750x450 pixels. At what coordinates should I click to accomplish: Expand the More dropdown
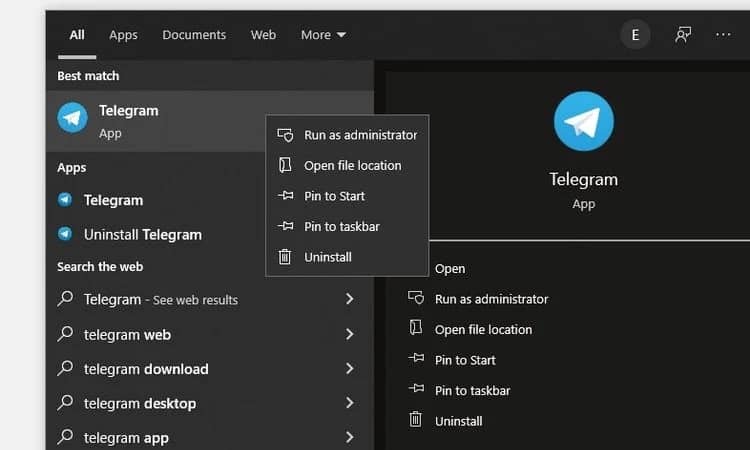(323, 35)
